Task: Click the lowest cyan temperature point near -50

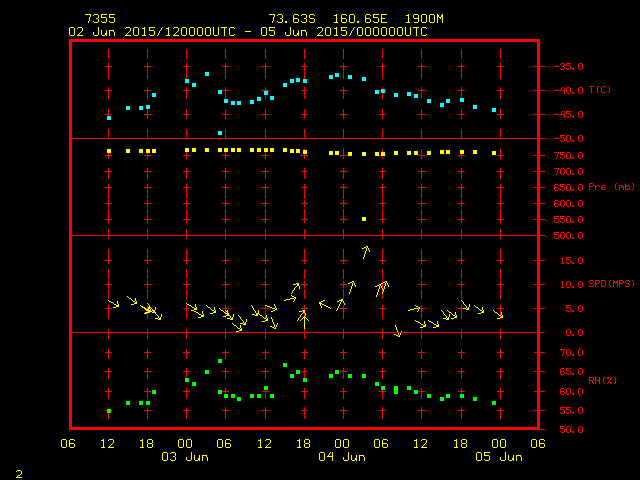Action: [220, 133]
